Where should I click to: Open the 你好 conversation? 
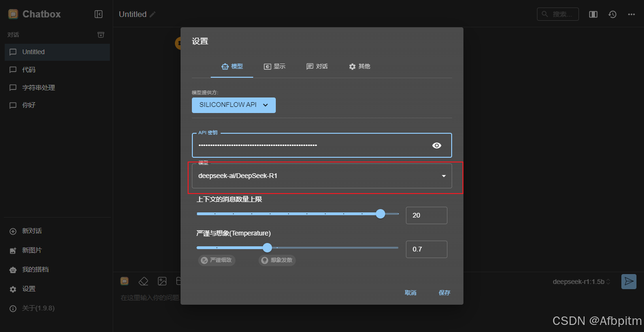[57, 105]
